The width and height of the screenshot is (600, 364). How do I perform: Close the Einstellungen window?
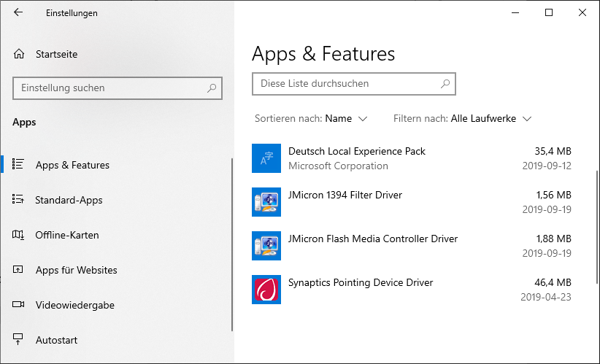[x=582, y=12]
